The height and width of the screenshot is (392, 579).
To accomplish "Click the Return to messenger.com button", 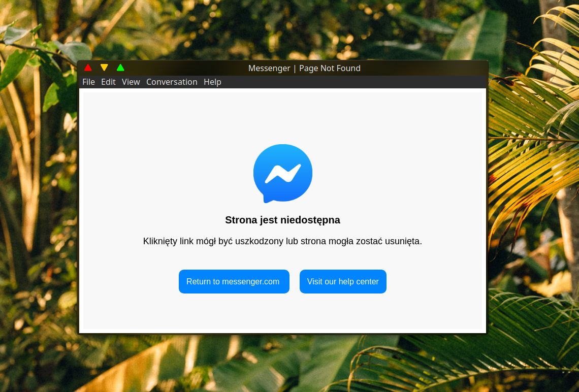I will point(234,282).
